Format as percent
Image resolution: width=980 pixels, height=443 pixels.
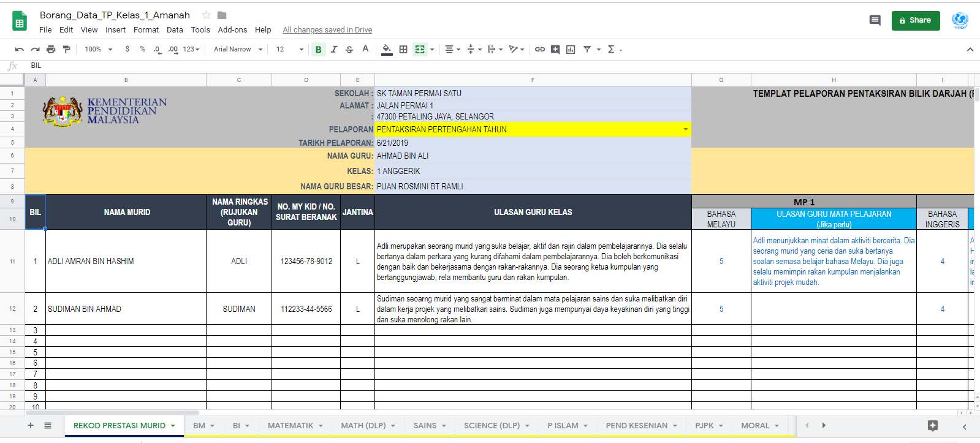coord(142,49)
